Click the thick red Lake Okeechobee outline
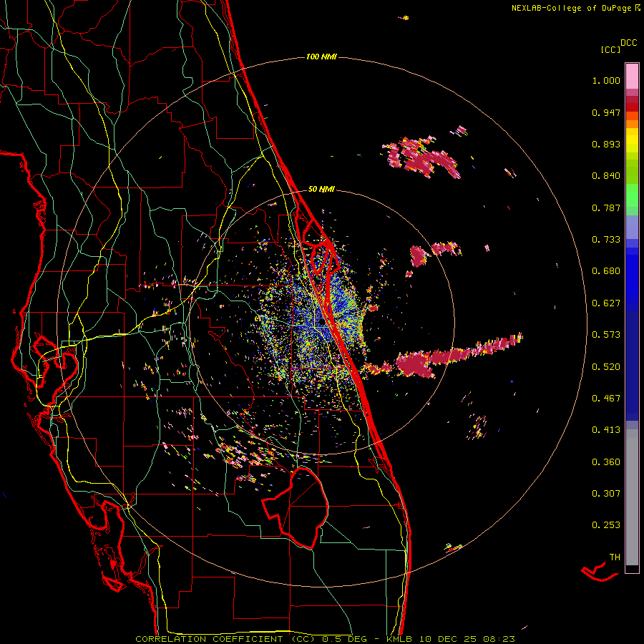This screenshot has height=644, width=644. 296,507
